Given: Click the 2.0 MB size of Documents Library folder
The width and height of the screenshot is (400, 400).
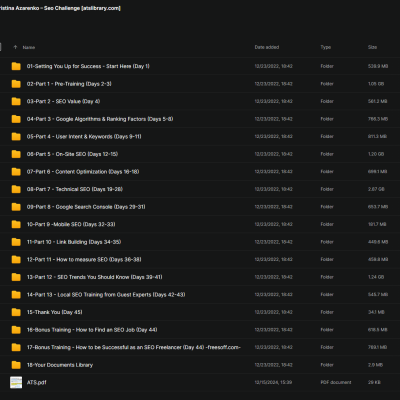Looking at the screenshot, I should coord(375,365).
